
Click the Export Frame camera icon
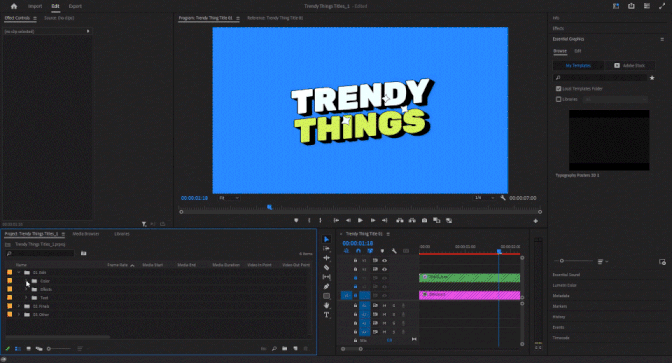click(x=424, y=220)
